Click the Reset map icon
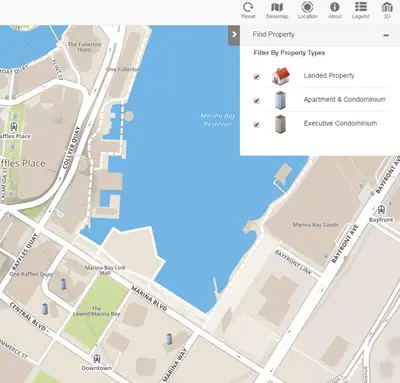The height and width of the screenshot is (383, 400). click(248, 10)
